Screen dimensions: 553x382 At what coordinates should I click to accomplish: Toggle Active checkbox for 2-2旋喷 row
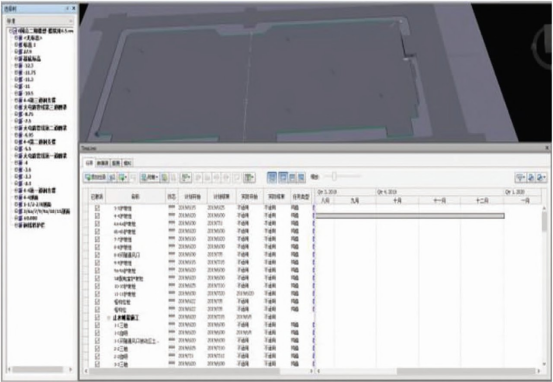pyautogui.click(x=97, y=356)
